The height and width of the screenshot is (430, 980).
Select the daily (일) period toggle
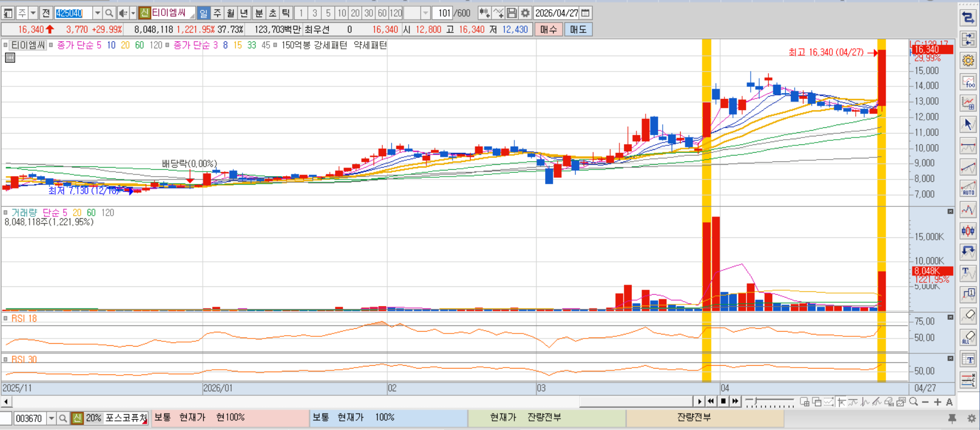[203, 12]
